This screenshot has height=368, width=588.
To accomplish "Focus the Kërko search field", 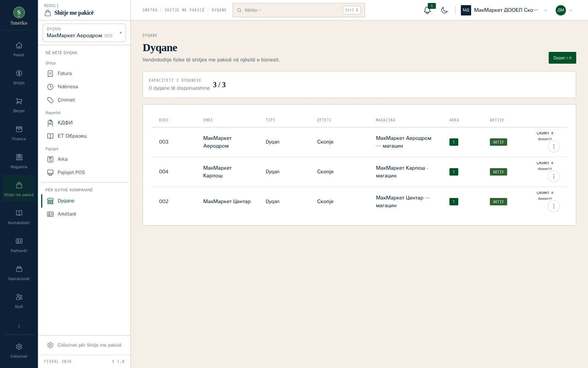I will point(298,10).
